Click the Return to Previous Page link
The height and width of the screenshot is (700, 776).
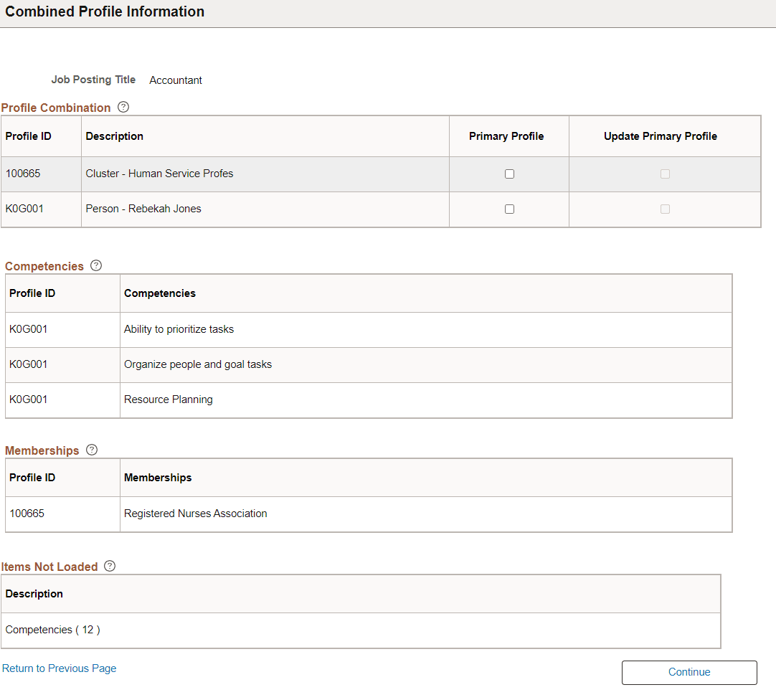[x=59, y=668]
